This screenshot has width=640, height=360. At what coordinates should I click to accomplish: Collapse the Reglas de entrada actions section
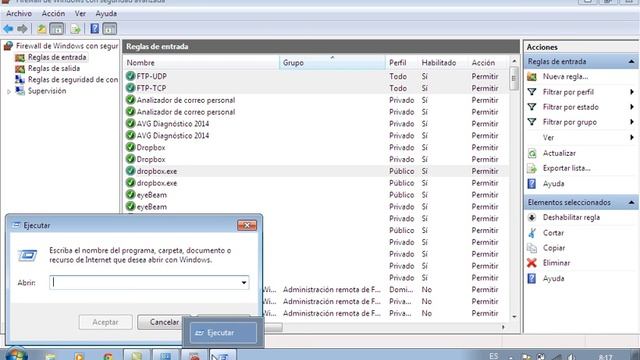click(x=631, y=62)
